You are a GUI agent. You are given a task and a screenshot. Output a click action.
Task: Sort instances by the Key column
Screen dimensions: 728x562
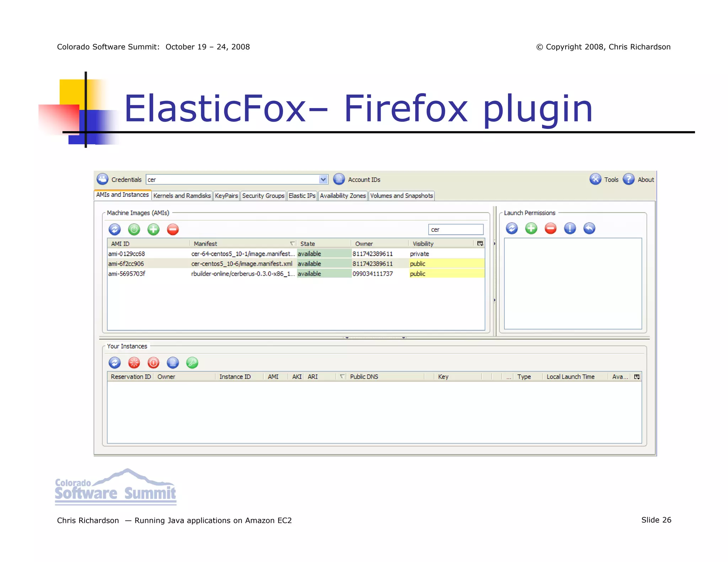[457, 377]
